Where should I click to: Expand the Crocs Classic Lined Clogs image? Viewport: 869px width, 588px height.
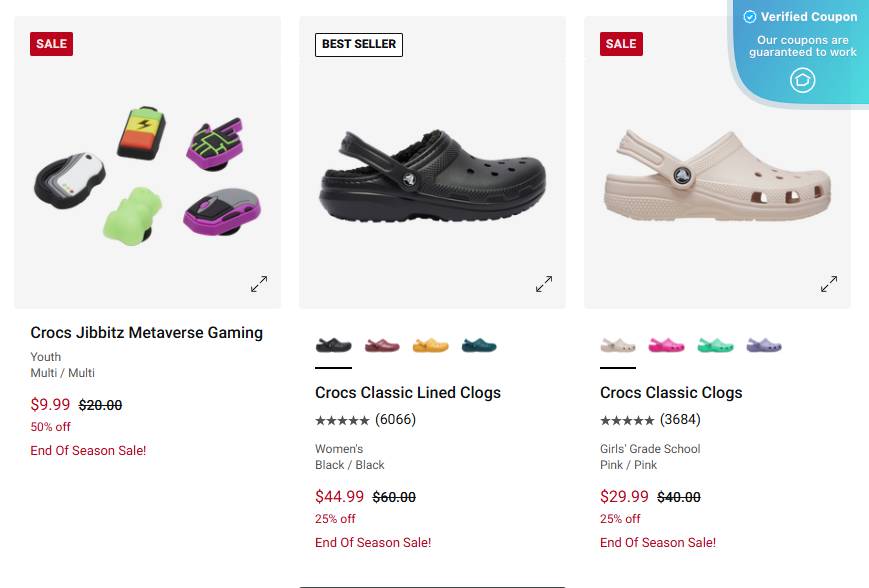[x=543, y=283]
